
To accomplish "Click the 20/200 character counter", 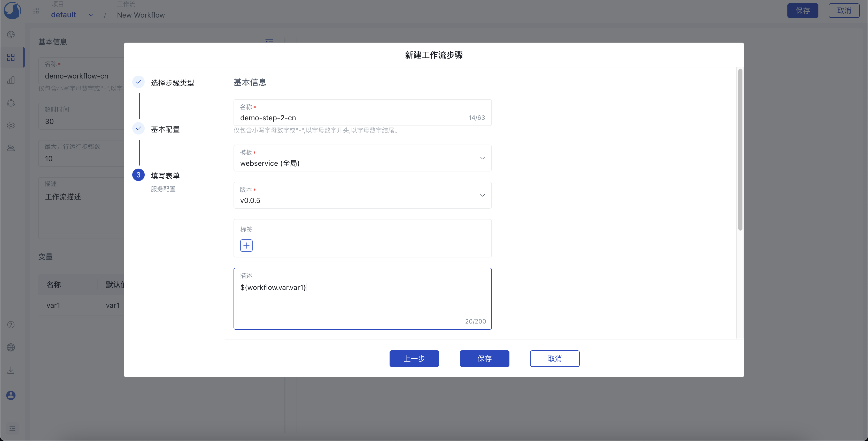I will point(475,321).
